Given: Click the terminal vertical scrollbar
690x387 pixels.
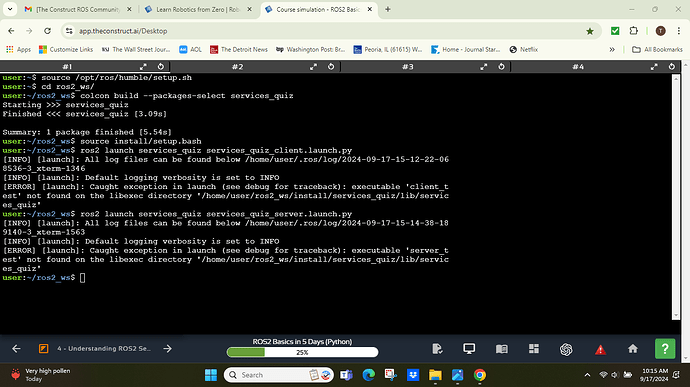Looking at the screenshot, I should pos(676,196).
